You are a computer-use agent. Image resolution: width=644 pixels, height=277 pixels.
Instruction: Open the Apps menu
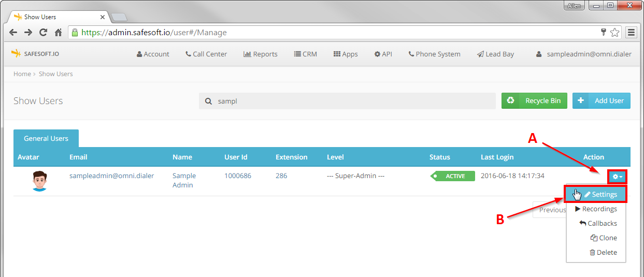coord(346,54)
